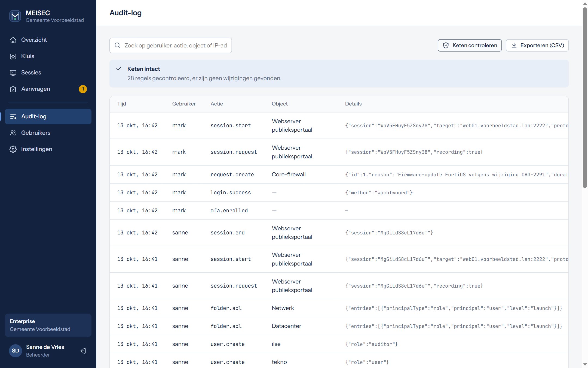
Task: Click the tekno object cell
Action: click(279, 362)
